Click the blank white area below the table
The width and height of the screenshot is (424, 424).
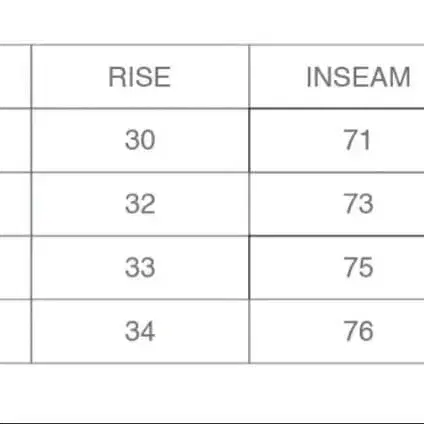(212, 393)
